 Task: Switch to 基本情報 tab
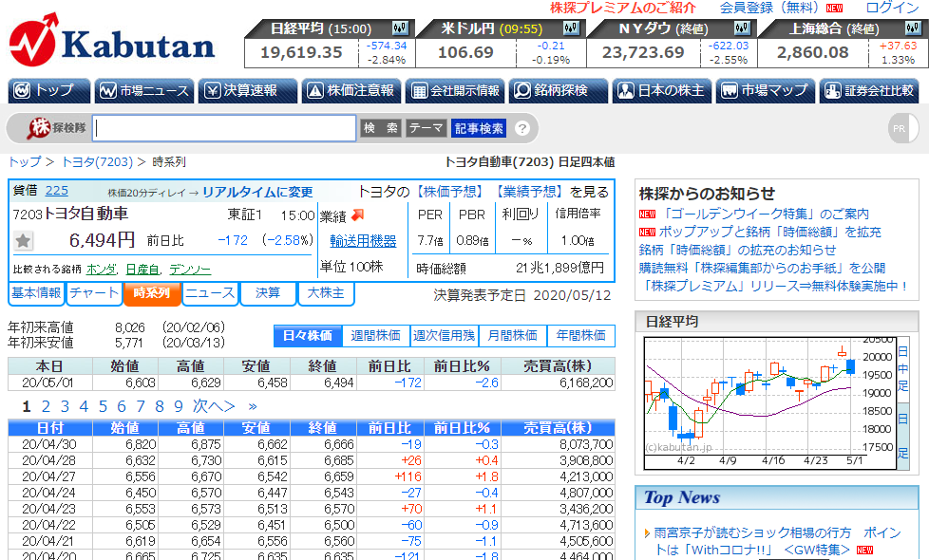(37, 293)
